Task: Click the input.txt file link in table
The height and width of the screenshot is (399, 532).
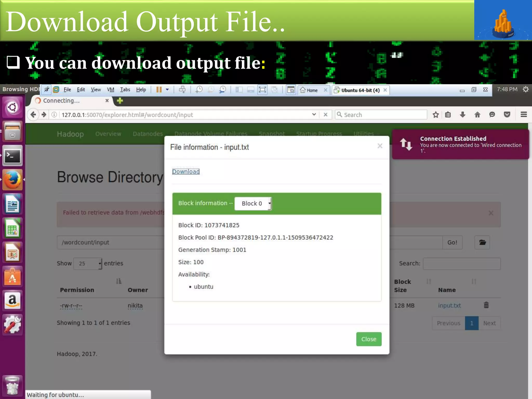Action: [449, 305]
